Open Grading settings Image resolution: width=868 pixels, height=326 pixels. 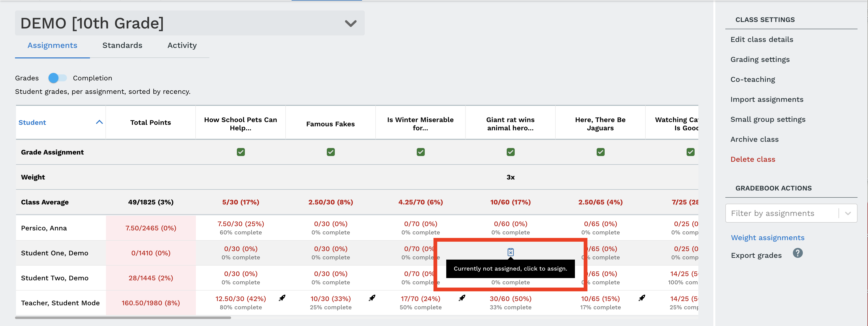point(760,59)
